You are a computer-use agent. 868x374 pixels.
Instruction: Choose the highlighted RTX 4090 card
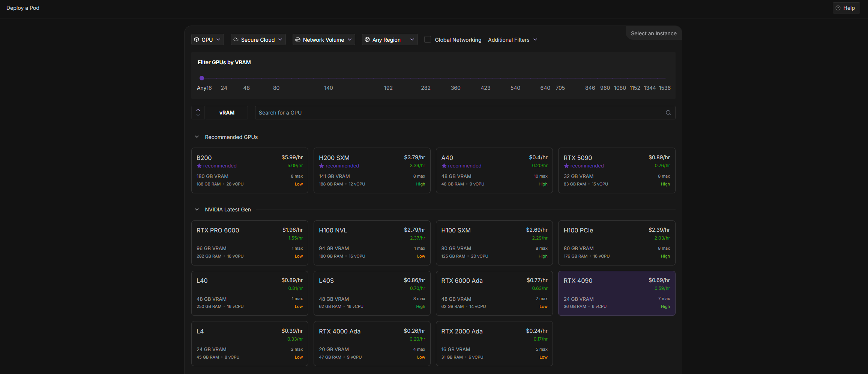pos(617,293)
